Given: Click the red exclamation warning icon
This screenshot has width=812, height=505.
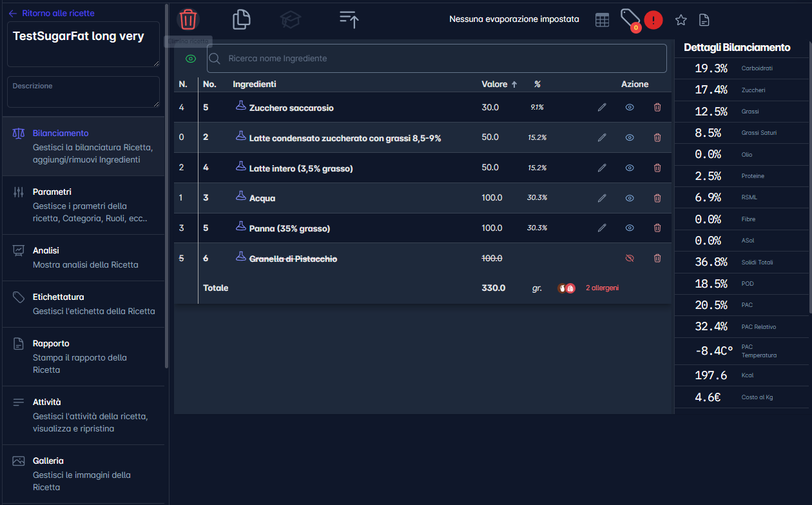Looking at the screenshot, I should (x=653, y=20).
